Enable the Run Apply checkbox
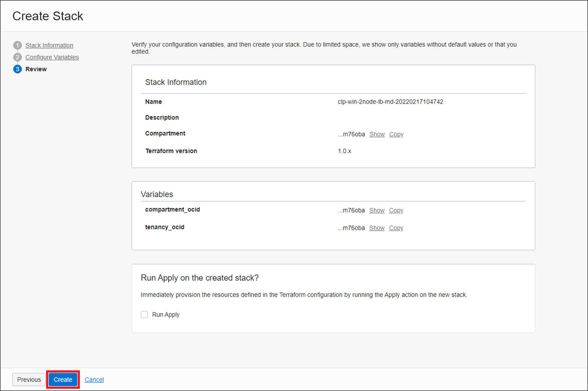The width and height of the screenshot is (588, 391). (144, 315)
